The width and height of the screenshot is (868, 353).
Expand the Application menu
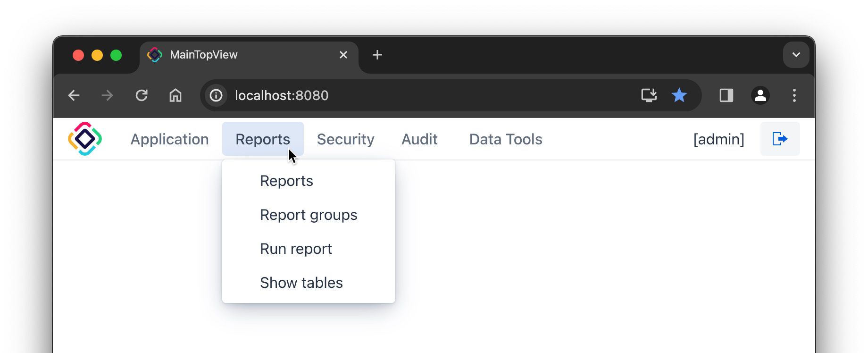click(x=169, y=139)
